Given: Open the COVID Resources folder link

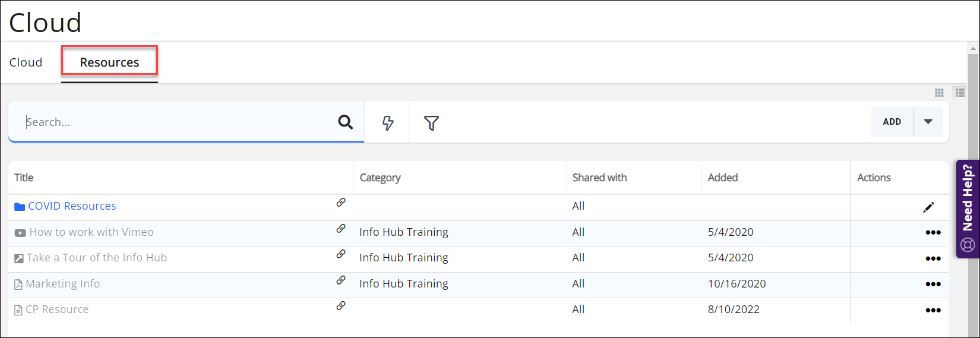Looking at the screenshot, I should pos(72,206).
